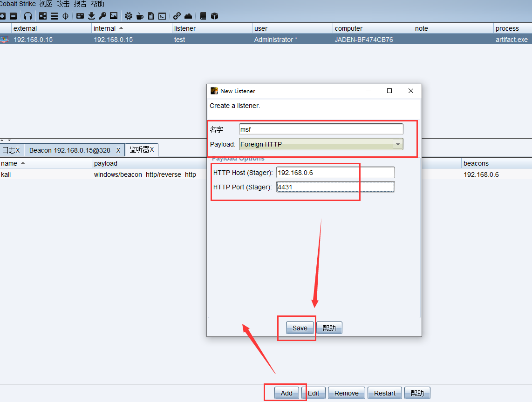Click the crosshair targets view icon
Screen dimensions: 532x402
tap(66, 16)
